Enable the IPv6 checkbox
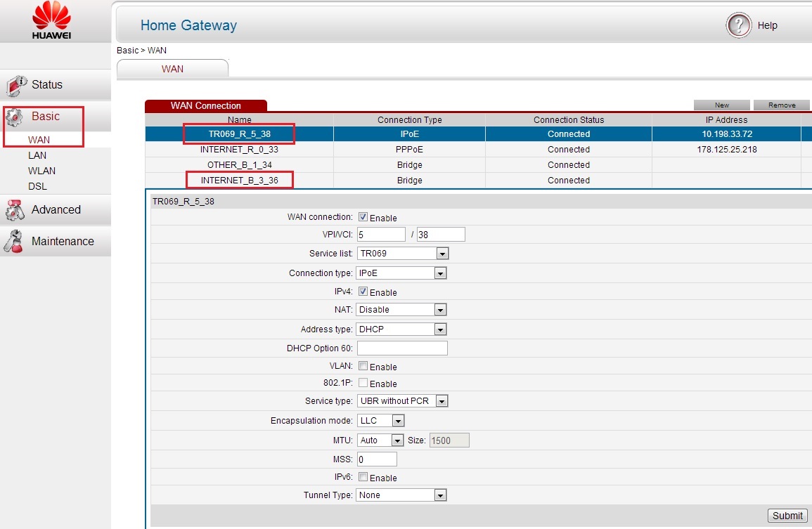The width and height of the screenshot is (812, 529). (363, 477)
